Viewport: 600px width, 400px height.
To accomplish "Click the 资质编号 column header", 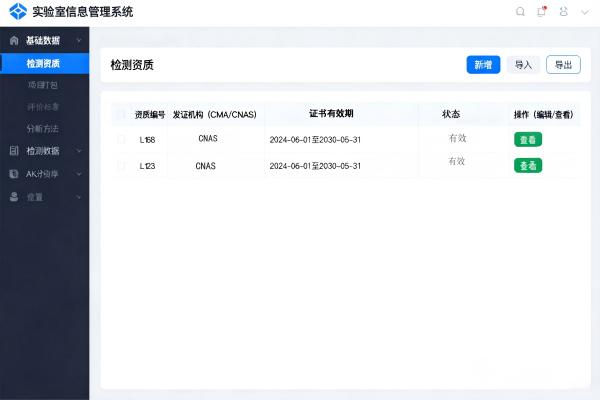I will [150, 114].
